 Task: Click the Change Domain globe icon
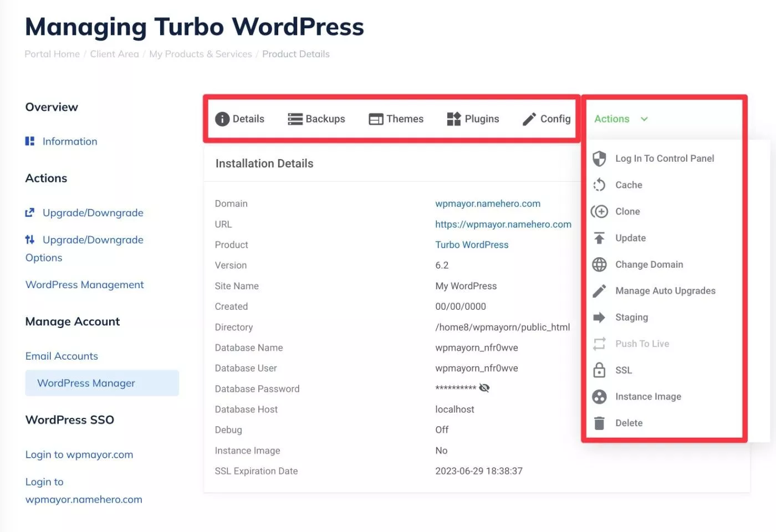pos(599,265)
